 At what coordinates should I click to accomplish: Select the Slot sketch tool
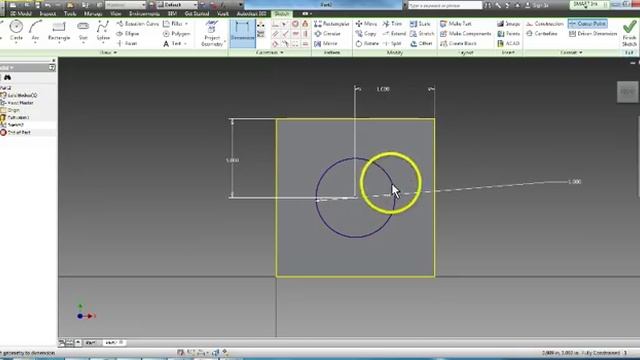point(83,31)
